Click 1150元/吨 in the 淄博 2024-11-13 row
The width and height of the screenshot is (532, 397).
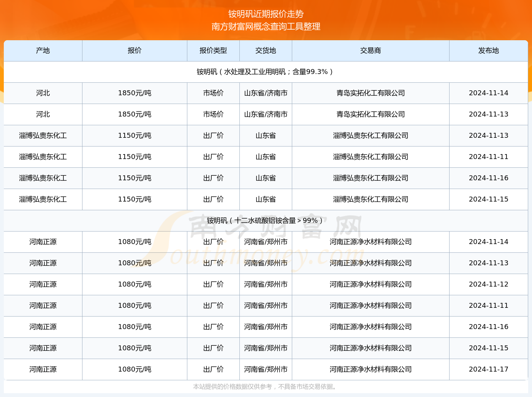135,135
